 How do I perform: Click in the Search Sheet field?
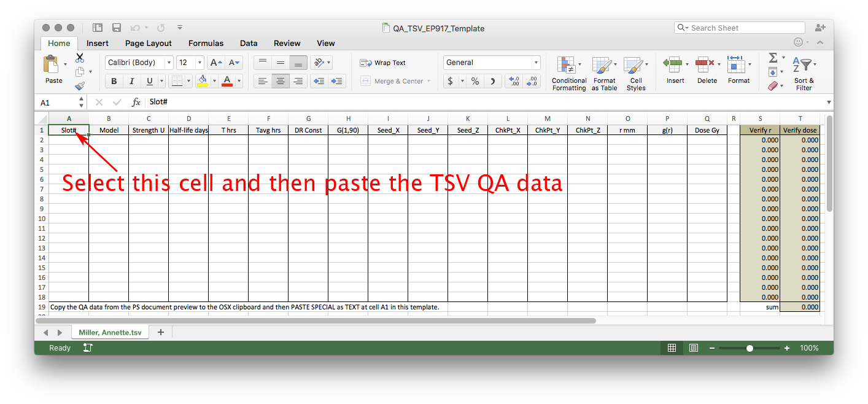click(743, 28)
